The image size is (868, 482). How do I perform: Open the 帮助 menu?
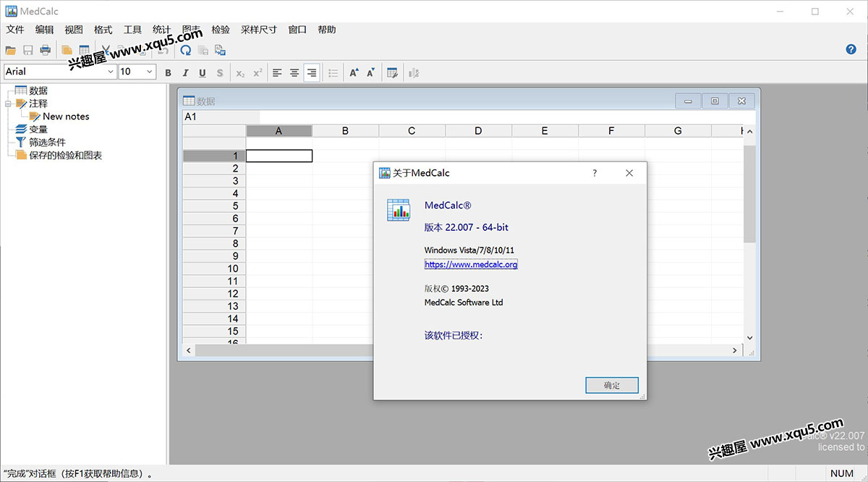pyautogui.click(x=326, y=30)
